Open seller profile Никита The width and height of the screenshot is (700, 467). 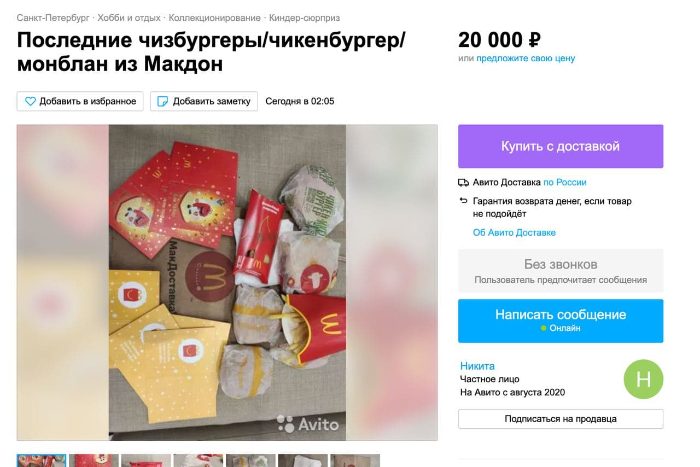click(x=477, y=366)
